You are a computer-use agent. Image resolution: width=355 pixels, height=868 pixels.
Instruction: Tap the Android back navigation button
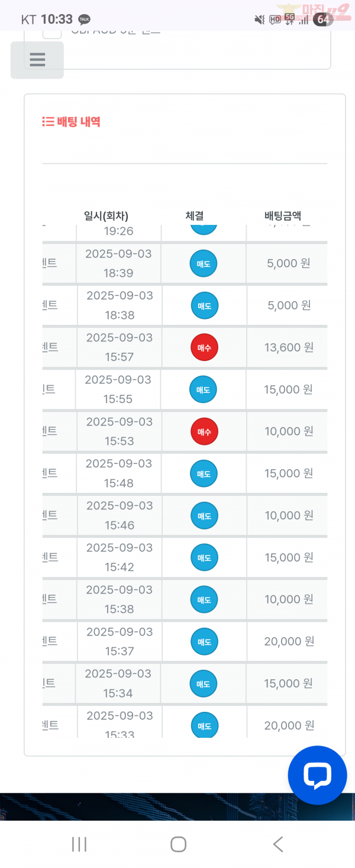277,844
